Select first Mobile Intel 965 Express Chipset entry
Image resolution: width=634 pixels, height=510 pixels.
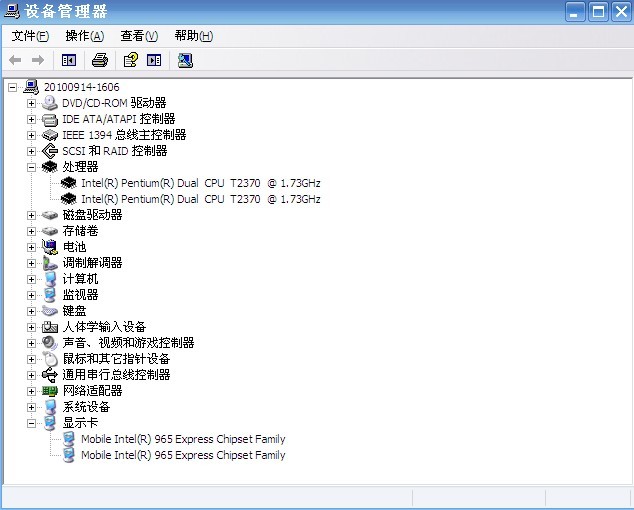[183, 439]
